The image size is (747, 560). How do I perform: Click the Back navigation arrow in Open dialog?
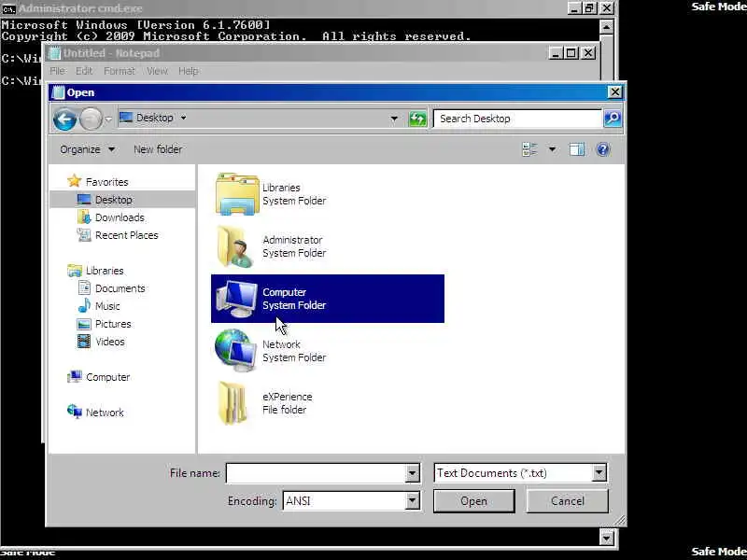click(x=64, y=119)
